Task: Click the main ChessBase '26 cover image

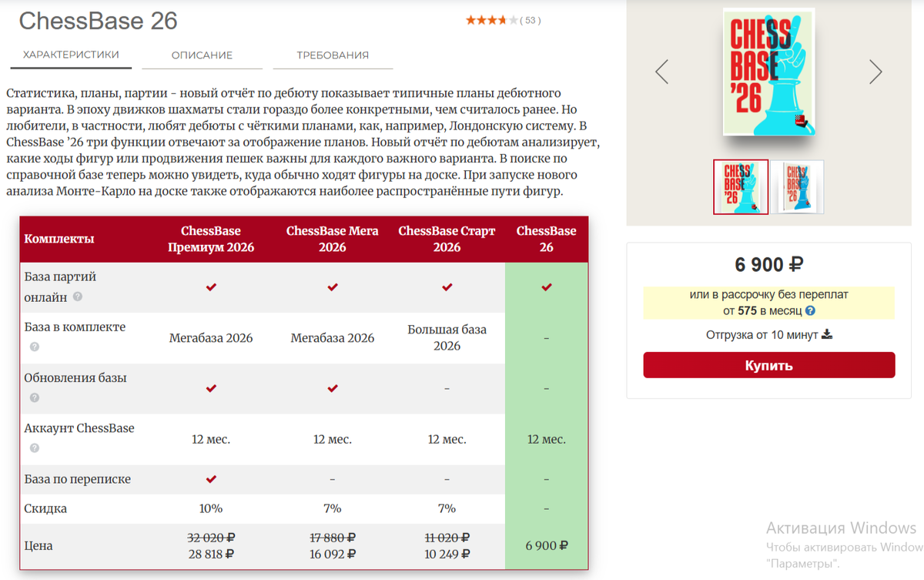Action: tap(768, 72)
